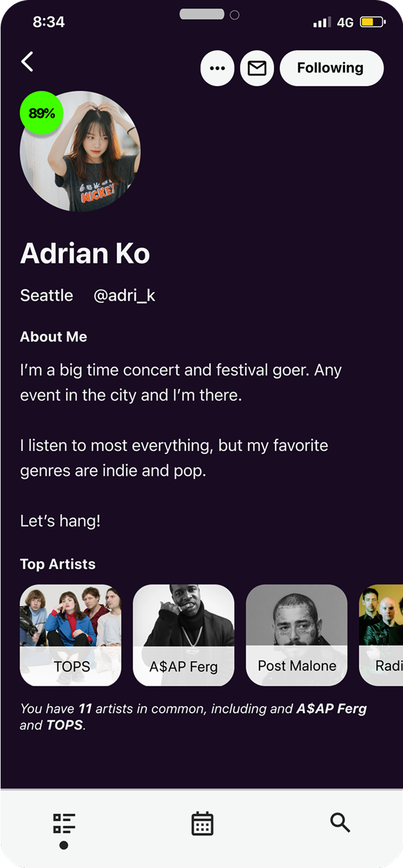Tap the green 89% match indicator circle
The image size is (403, 868).
41,112
